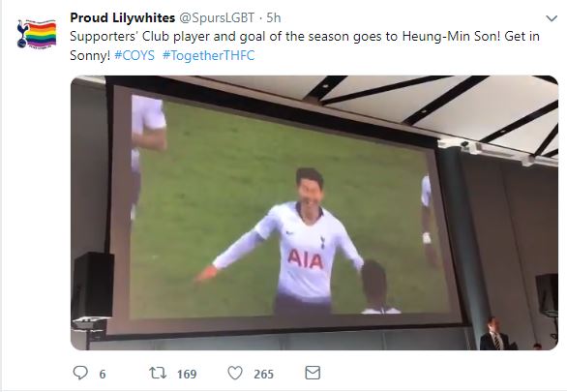
Task: Visit the @SpursLGBT handle link
Action: click(x=217, y=17)
